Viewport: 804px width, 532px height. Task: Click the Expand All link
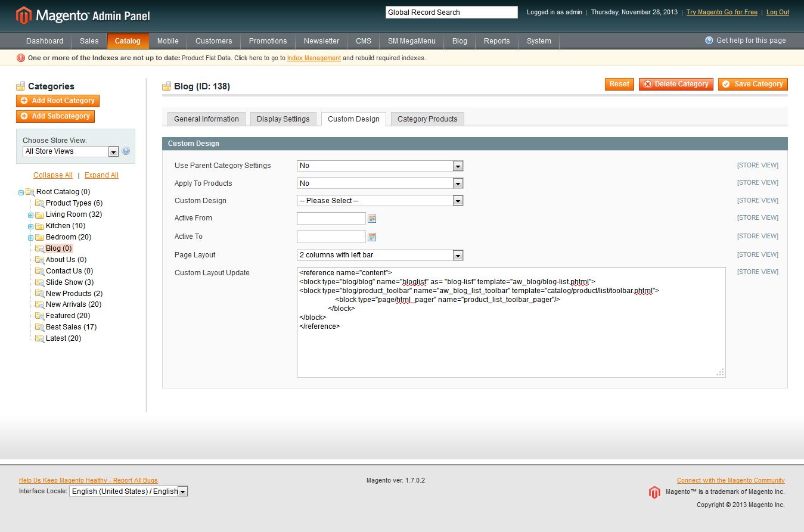tap(101, 175)
